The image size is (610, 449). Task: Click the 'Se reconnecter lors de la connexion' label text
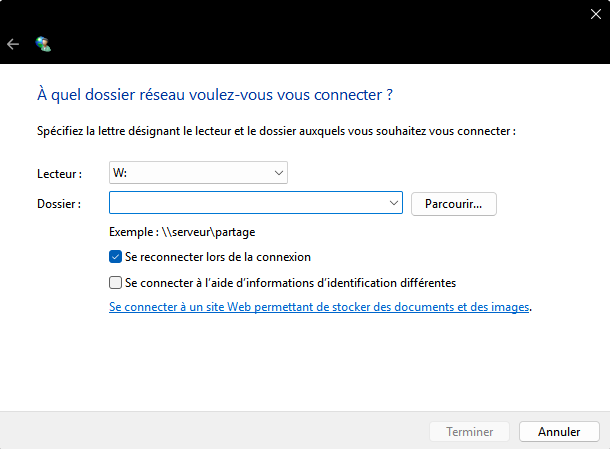click(x=218, y=257)
